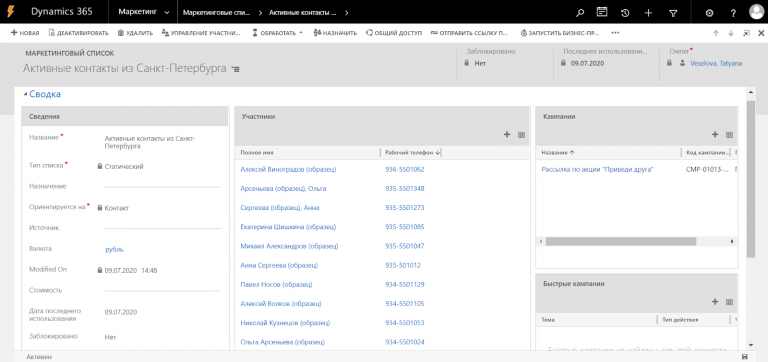
Task: Click the Назначение empty field
Action: (x=163, y=187)
